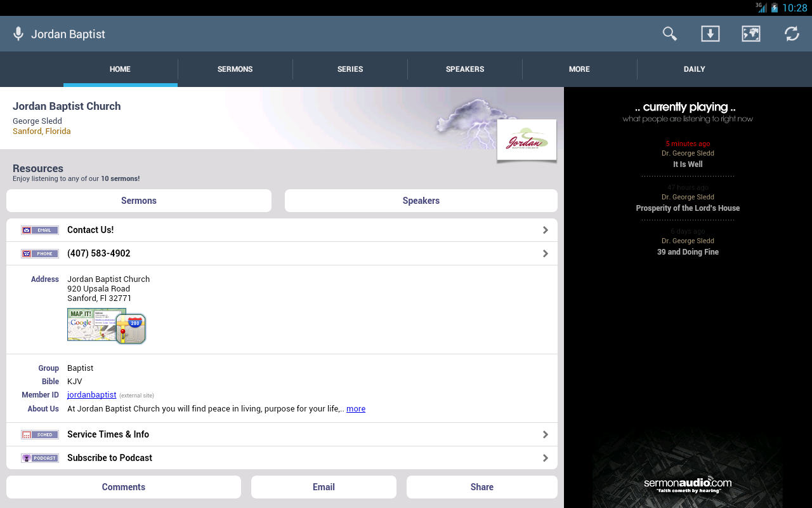Open the Series tab
Image resolution: width=812 pixels, height=508 pixels.
tap(350, 69)
